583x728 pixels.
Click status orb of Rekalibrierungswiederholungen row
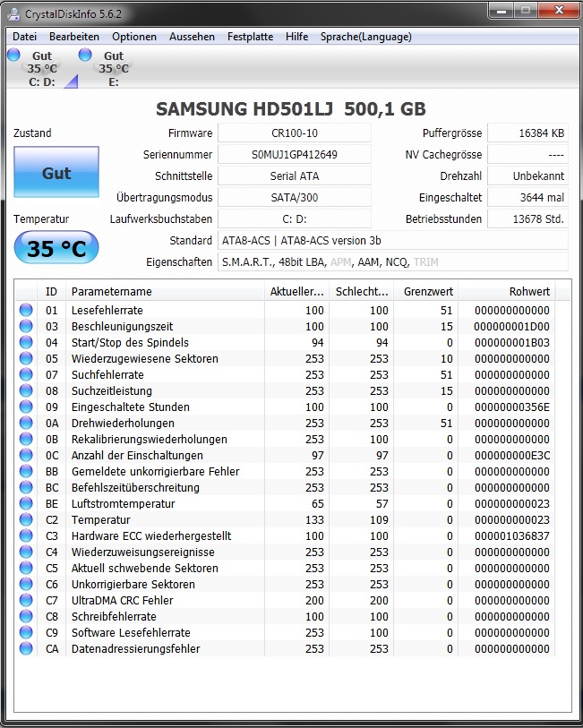[x=26, y=439]
